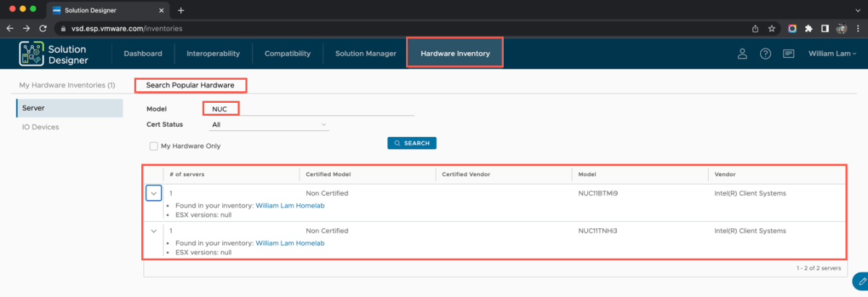Open the help question mark icon

(765, 54)
